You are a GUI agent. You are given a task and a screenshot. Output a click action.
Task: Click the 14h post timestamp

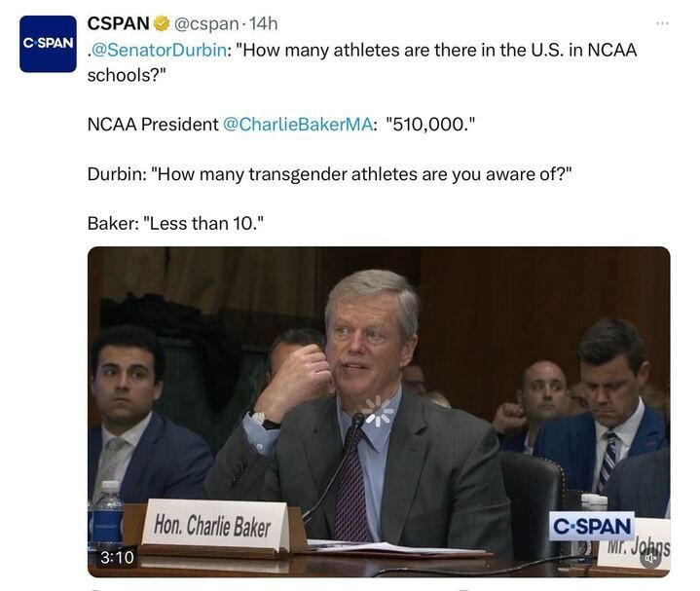(263, 23)
